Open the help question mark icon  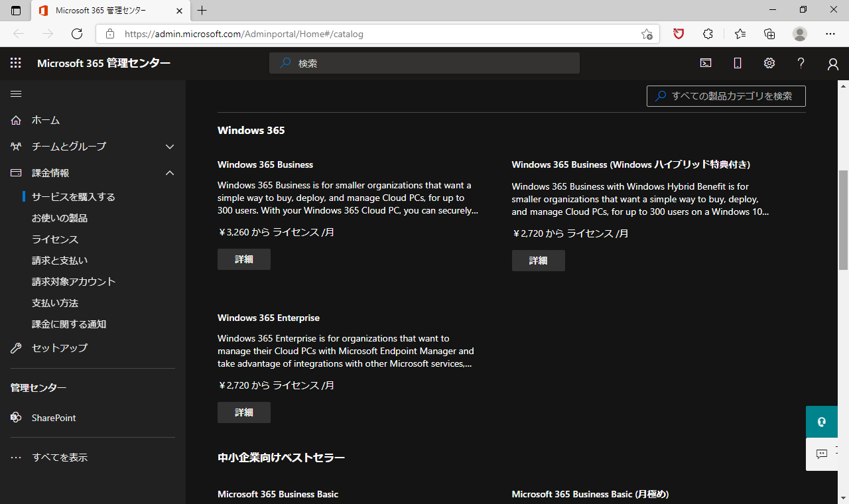pos(801,63)
